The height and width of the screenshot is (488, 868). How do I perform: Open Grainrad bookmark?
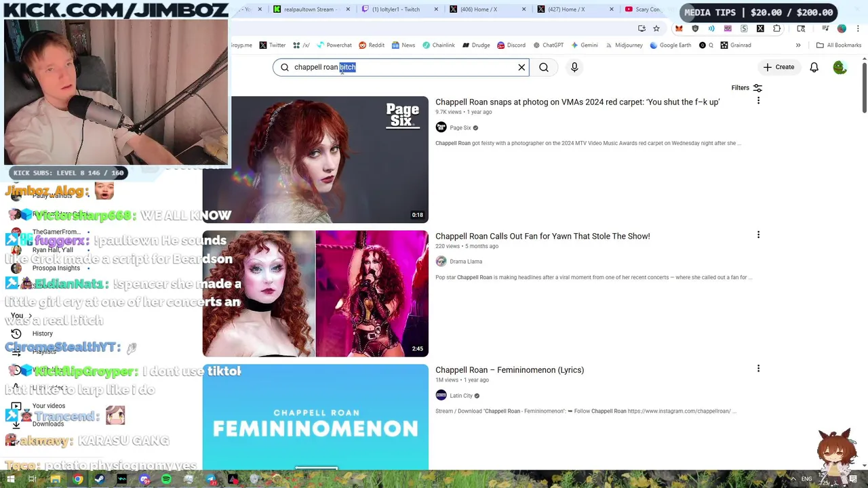pos(736,45)
